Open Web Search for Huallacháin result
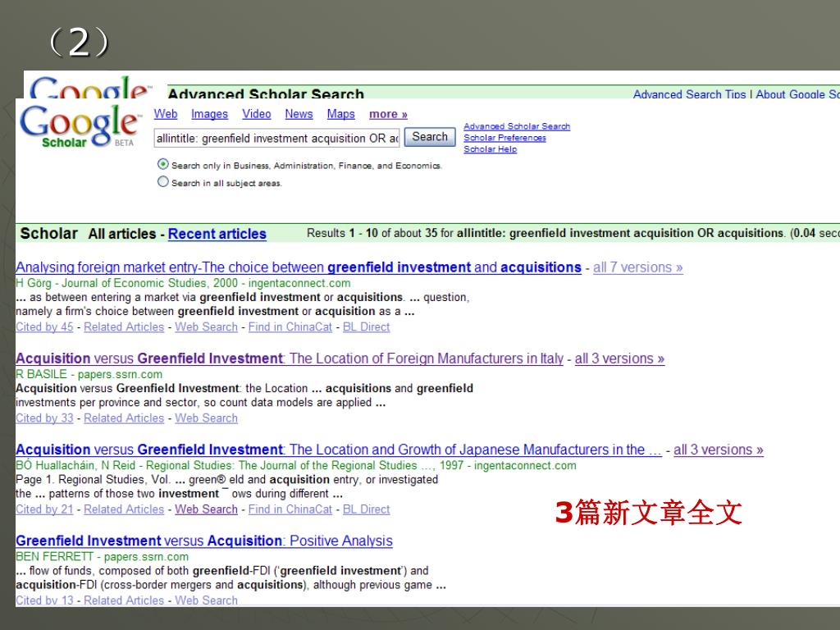Viewport: 840px width, 630px height. pyautogui.click(x=206, y=509)
